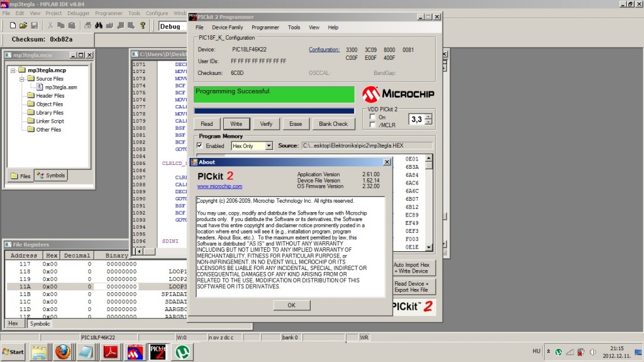This screenshot has width=644, height=362.
Task: Switch to MPLAB IDE taskbar icon
Action: (x=135, y=352)
